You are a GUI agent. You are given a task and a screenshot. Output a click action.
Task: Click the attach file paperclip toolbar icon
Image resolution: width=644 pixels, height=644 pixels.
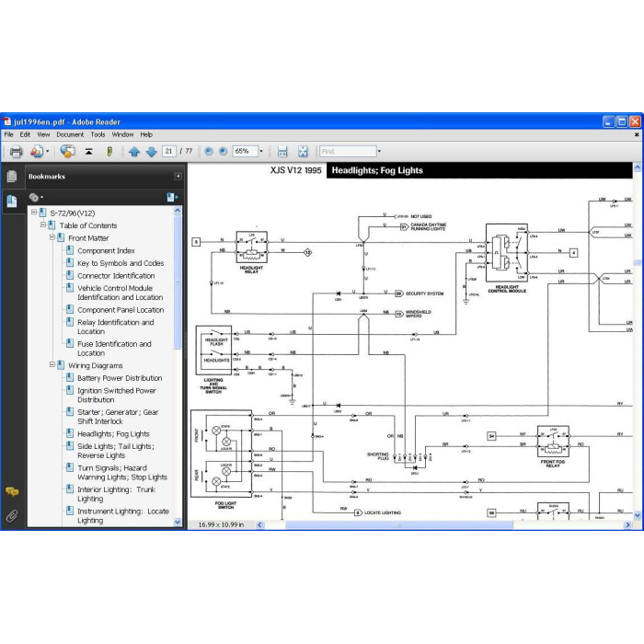click(109, 152)
